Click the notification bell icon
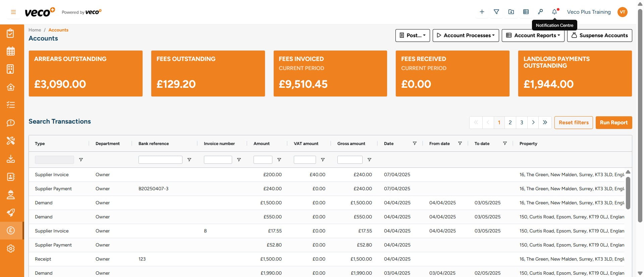The width and height of the screenshot is (644, 277). point(554,12)
